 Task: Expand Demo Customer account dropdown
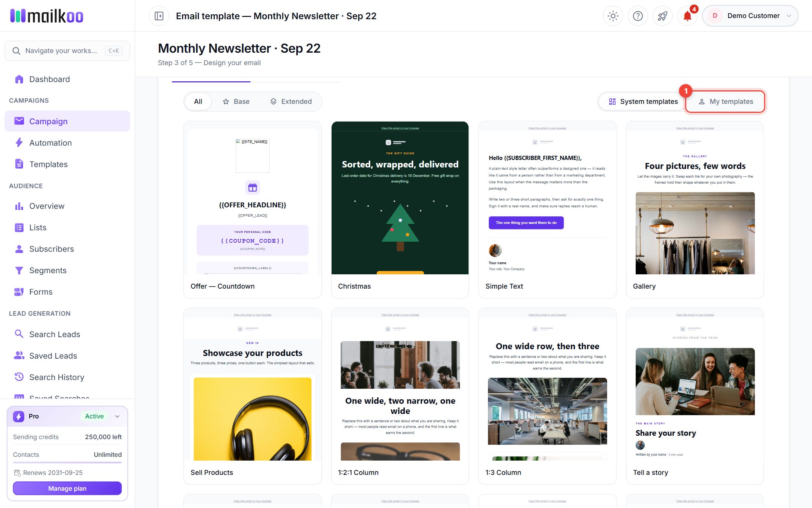pyautogui.click(x=750, y=16)
